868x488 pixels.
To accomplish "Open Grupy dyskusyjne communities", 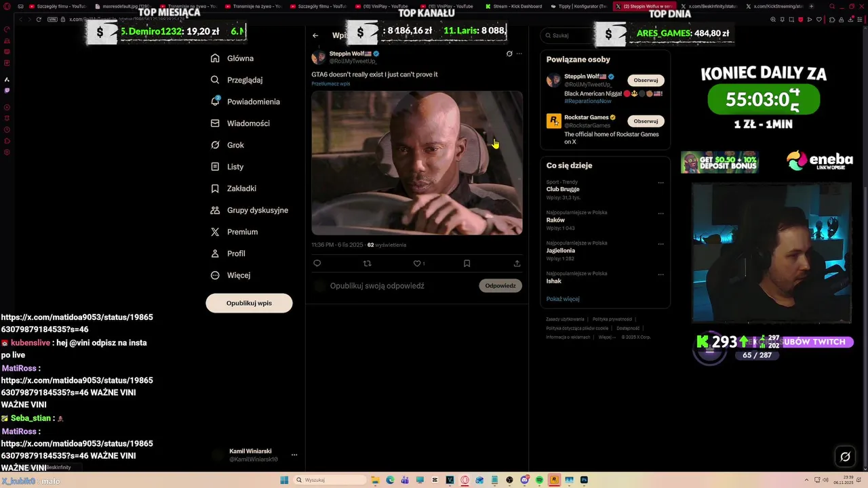I will (x=249, y=210).
